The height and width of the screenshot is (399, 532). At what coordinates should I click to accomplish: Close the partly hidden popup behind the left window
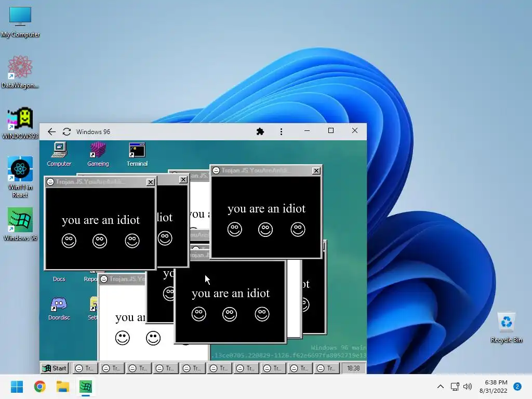point(183,179)
